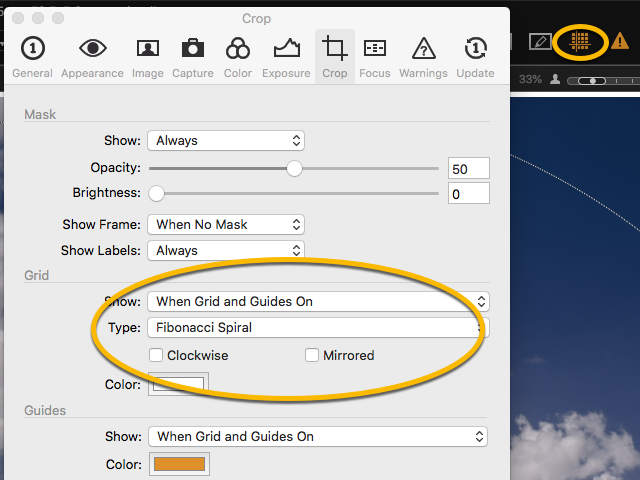Toggle the grid overlay icon in toolbar
Image resolution: width=640 pixels, height=480 pixels.
point(579,41)
